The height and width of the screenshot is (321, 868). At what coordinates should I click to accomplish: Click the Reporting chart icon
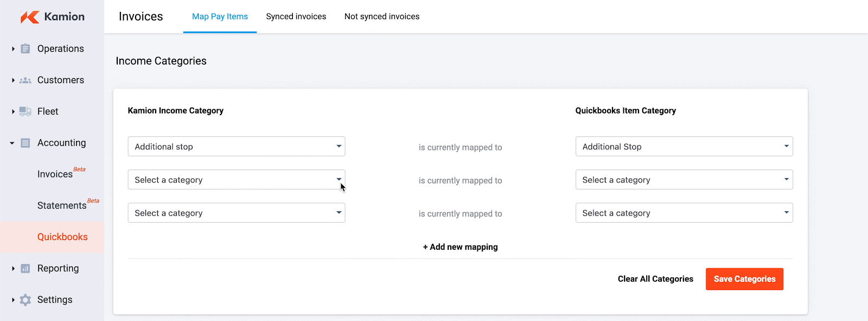[x=25, y=268]
